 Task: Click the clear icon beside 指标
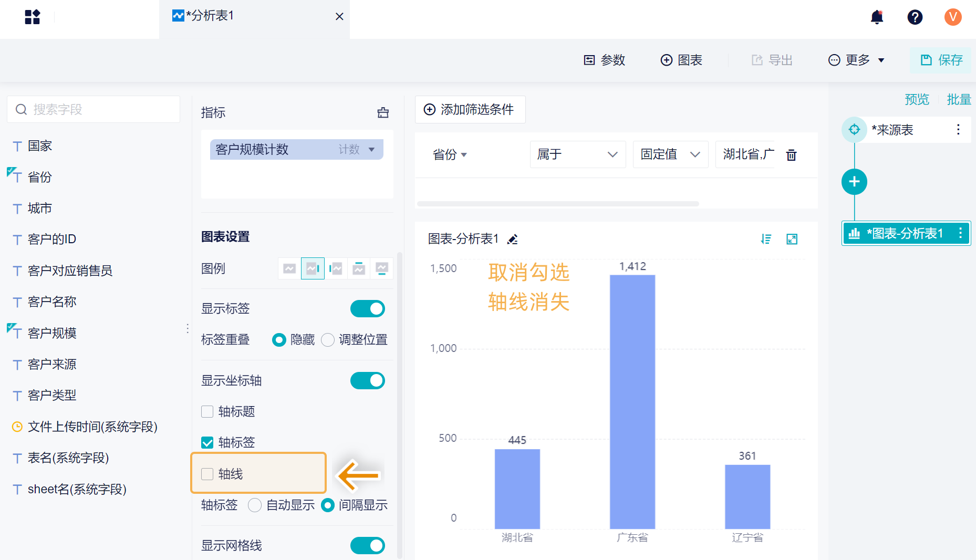click(x=383, y=112)
